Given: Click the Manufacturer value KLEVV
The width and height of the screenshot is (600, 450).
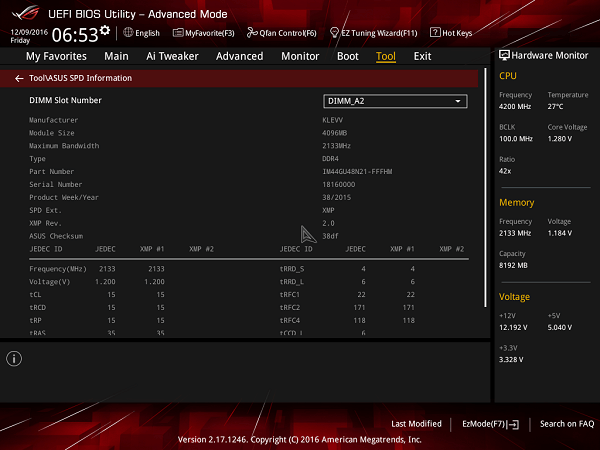Looking at the screenshot, I should pos(333,120).
